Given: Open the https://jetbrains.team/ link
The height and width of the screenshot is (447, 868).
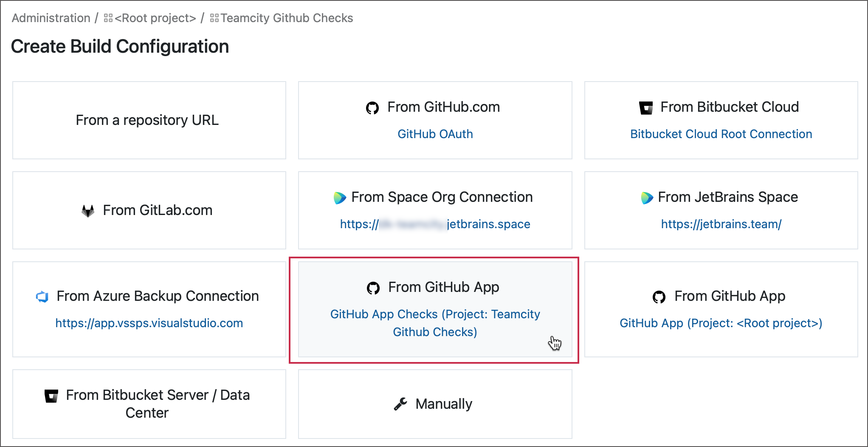Looking at the screenshot, I should (721, 224).
